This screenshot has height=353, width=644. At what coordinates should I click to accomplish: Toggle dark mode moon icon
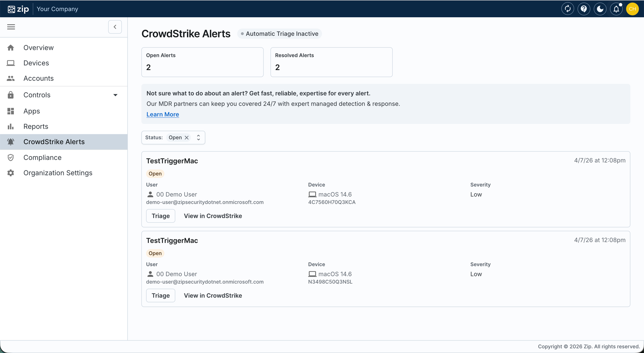(x=600, y=9)
